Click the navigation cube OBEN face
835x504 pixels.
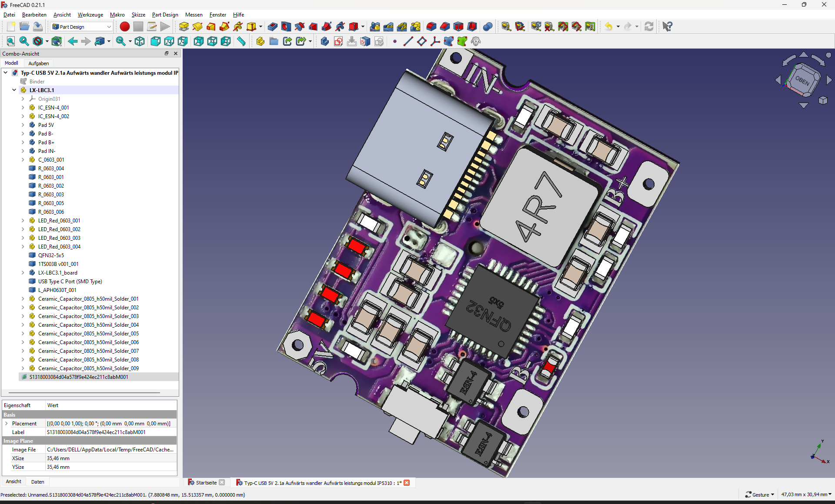click(x=802, y=80)
